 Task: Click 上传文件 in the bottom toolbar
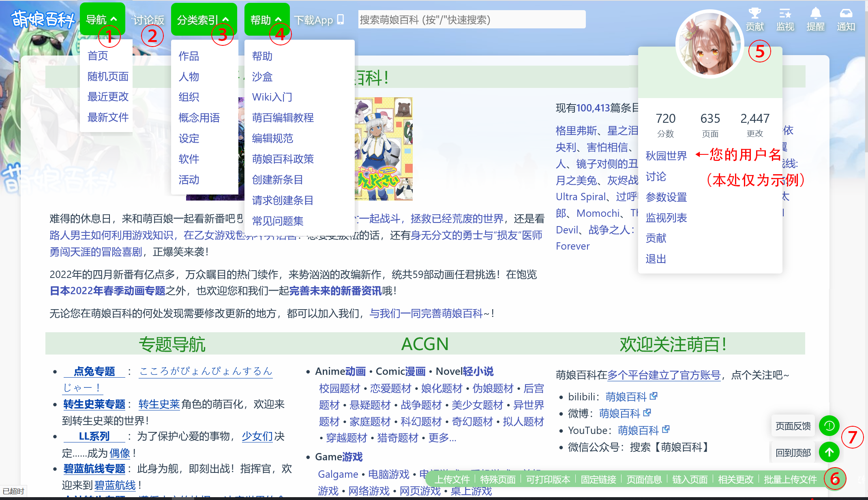(454, 479)
